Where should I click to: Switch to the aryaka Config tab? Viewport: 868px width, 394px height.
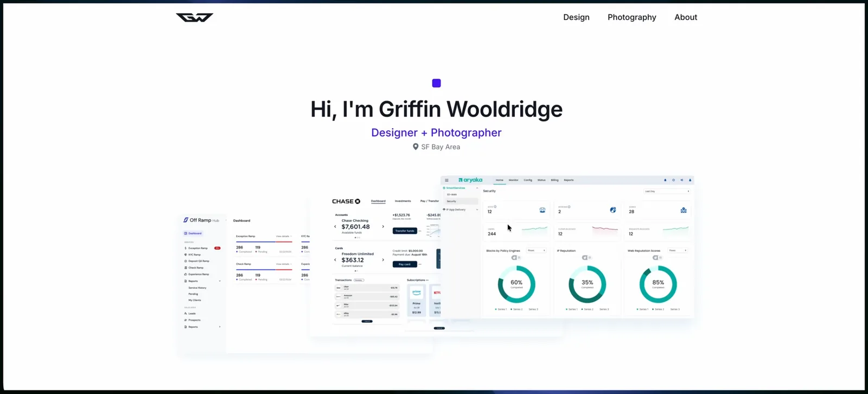(x=528, y=180)
